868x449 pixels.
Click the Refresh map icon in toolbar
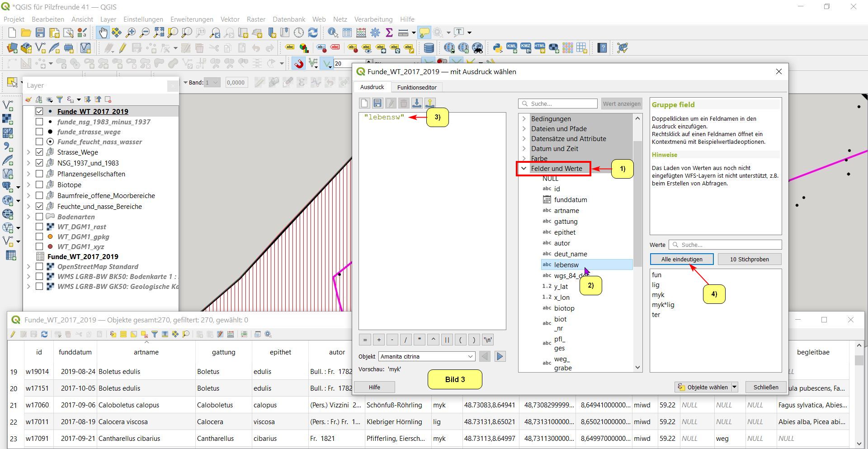tap(313, 33)
